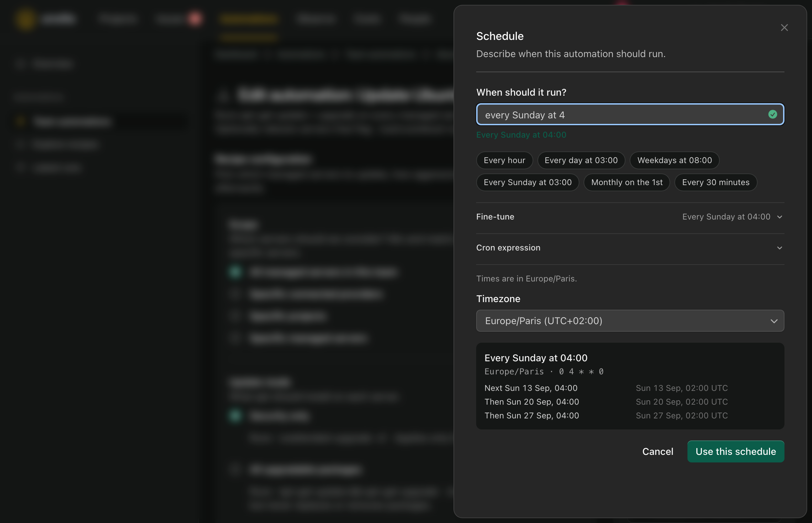Viewport: 812px width, 523px height.
Task: Choose the 'Weekdays at 08:00' preset
Action: (x=674, y=160)
